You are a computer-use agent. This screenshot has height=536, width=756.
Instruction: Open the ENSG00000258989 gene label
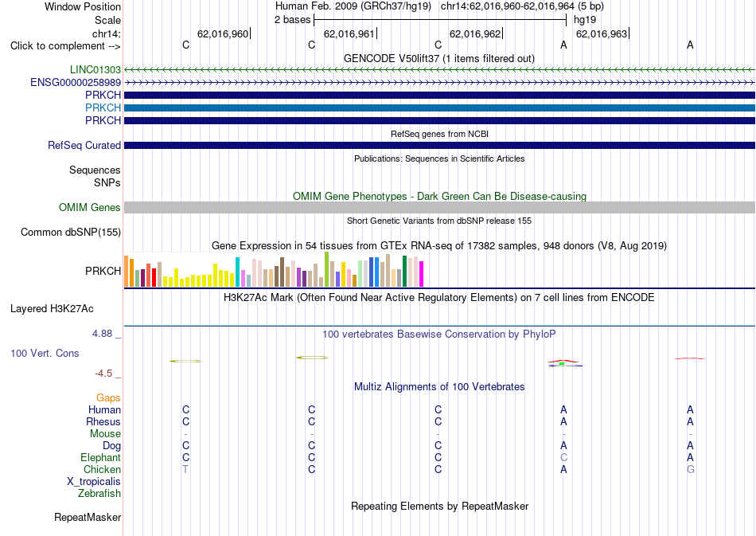[76, 83]
